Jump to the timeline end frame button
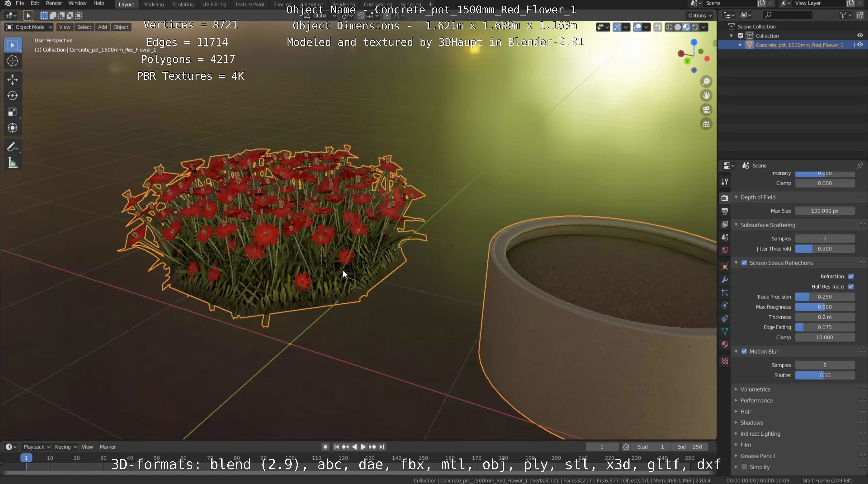868x484 pixels. (x=381, y=447)
